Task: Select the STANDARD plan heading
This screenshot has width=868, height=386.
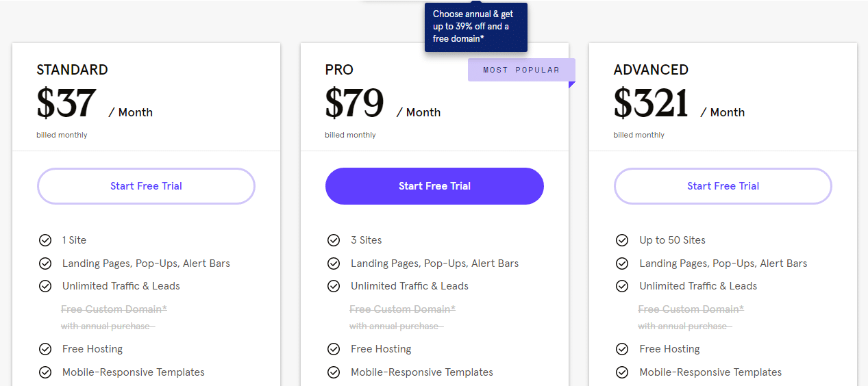Action: [x=72, y=70]
